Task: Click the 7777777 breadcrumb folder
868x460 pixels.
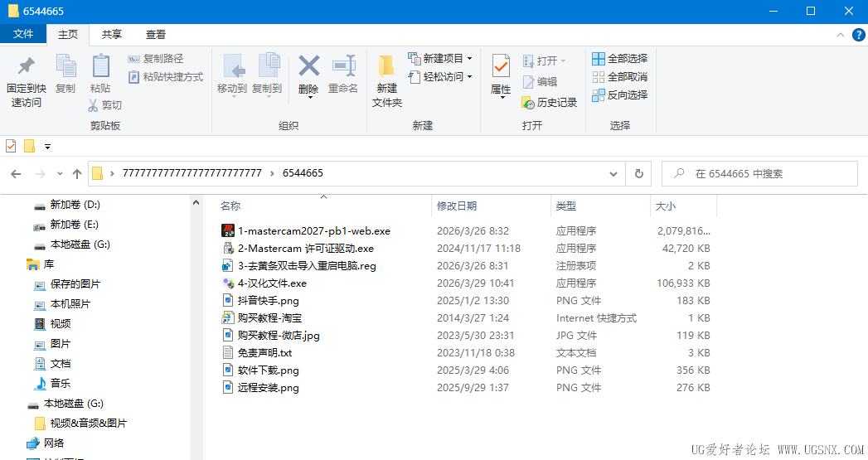Action: point(192,173)
